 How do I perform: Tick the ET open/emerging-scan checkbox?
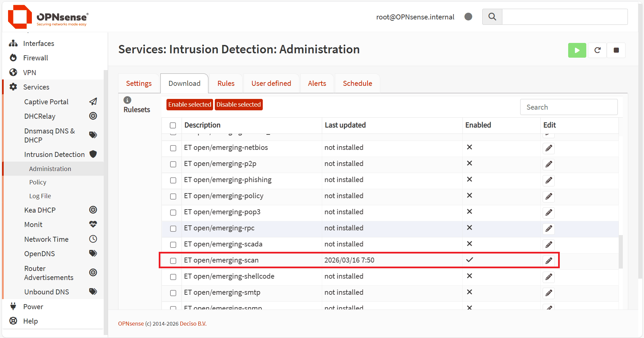tap(173, 261)
